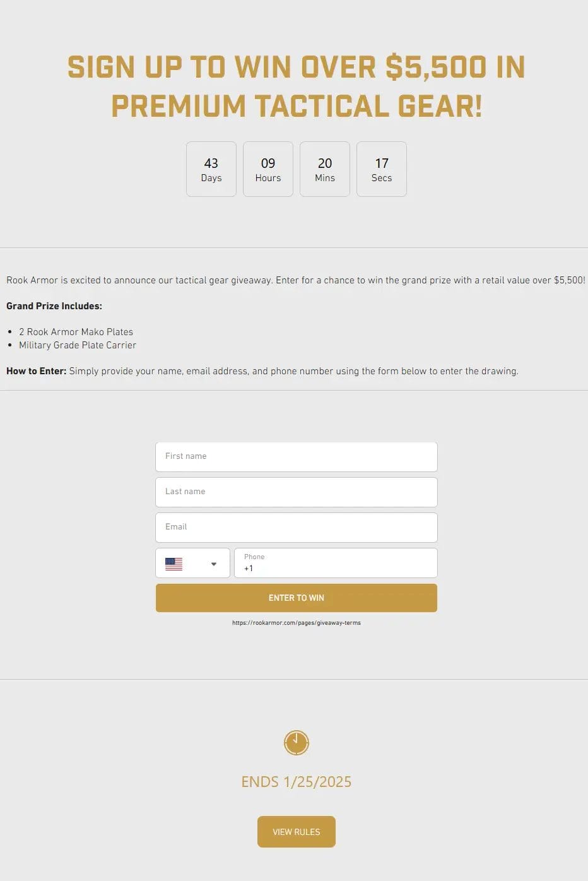Click the 'Grand Prize Includes:' heading
The height and width of the screenshot is (881, 588).
tap(54, 306)
